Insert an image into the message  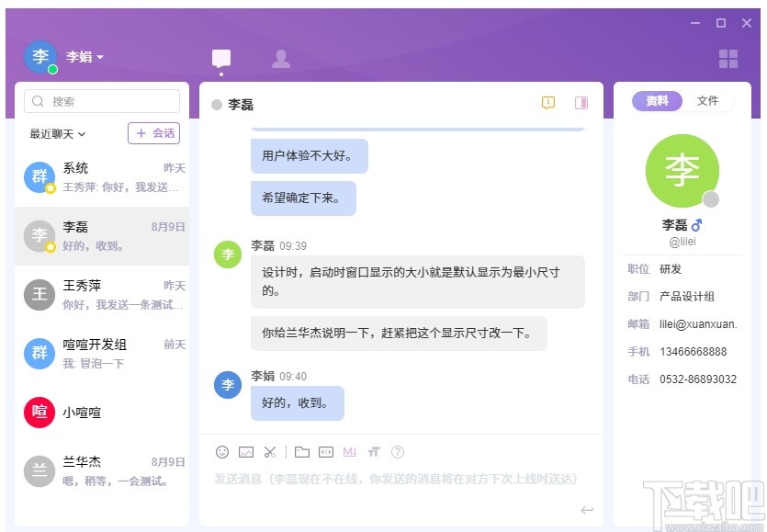click(x=245, y=452)
